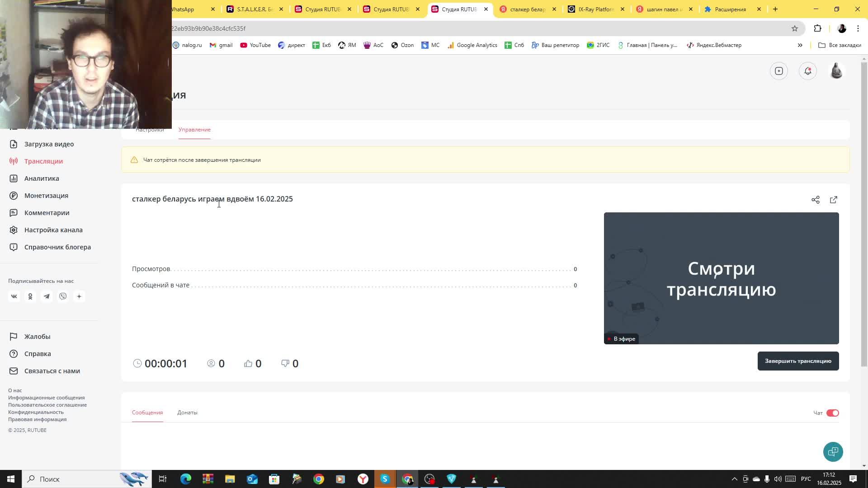This screenshot has width=868, height=488.
Task: Open Microsoft Edge from taskbar
Action: pyautogui.click(x=186, y=479)
